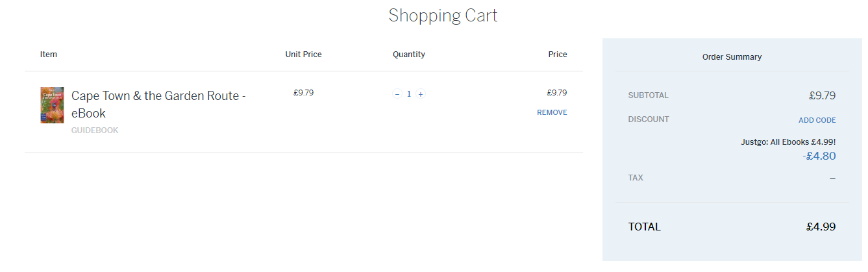868x272 pixels.
Task: Remove Cape Town eBook from cart
Action: tap(552, 112)
